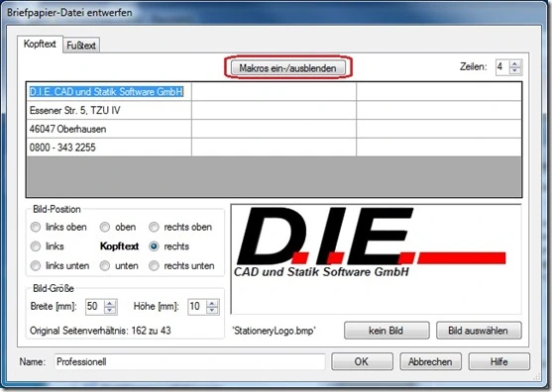Click the Zeilen number field
The height and width of the screenshot is (392, 552).
point(502,66)
